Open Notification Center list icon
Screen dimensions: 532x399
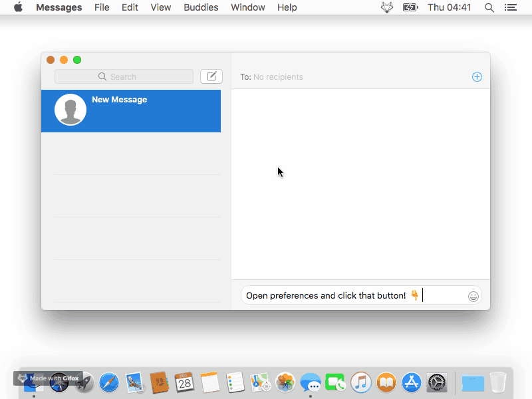coord(510,7)
